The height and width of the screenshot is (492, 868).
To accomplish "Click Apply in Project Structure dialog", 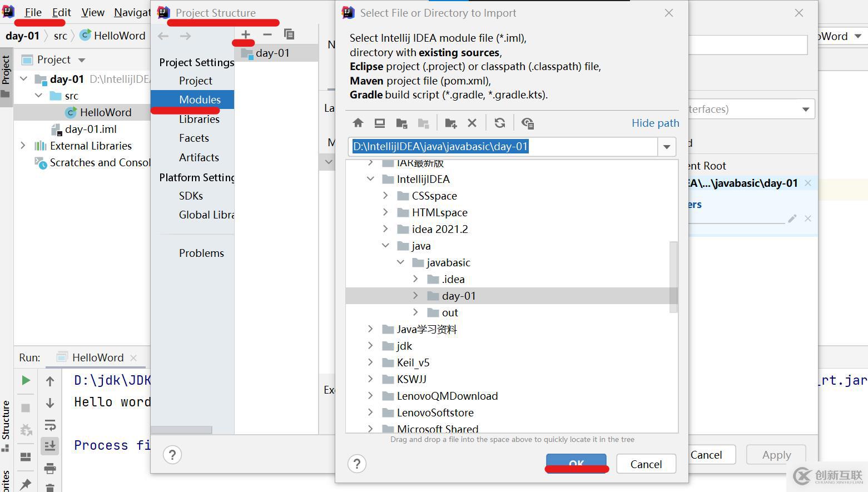I will click(x=776, y=455).
